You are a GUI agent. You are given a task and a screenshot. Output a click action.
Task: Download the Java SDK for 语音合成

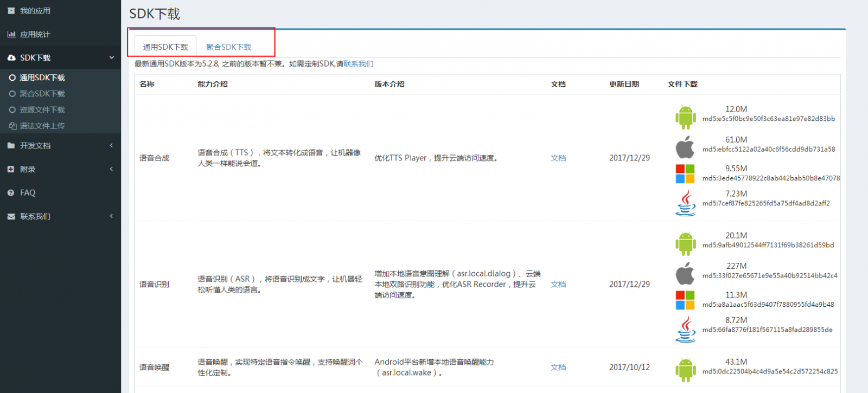685,203
